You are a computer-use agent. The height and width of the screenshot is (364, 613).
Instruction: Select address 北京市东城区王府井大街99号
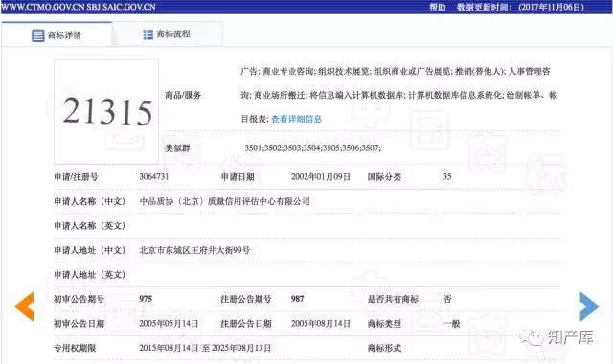coord(194,250)
